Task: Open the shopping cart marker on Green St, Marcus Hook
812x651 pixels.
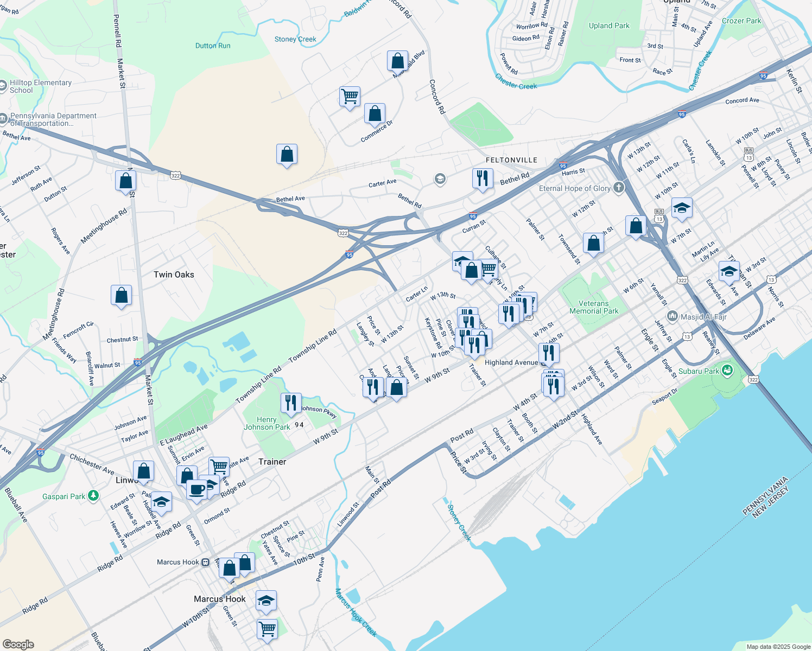Action: coord(267,630)
